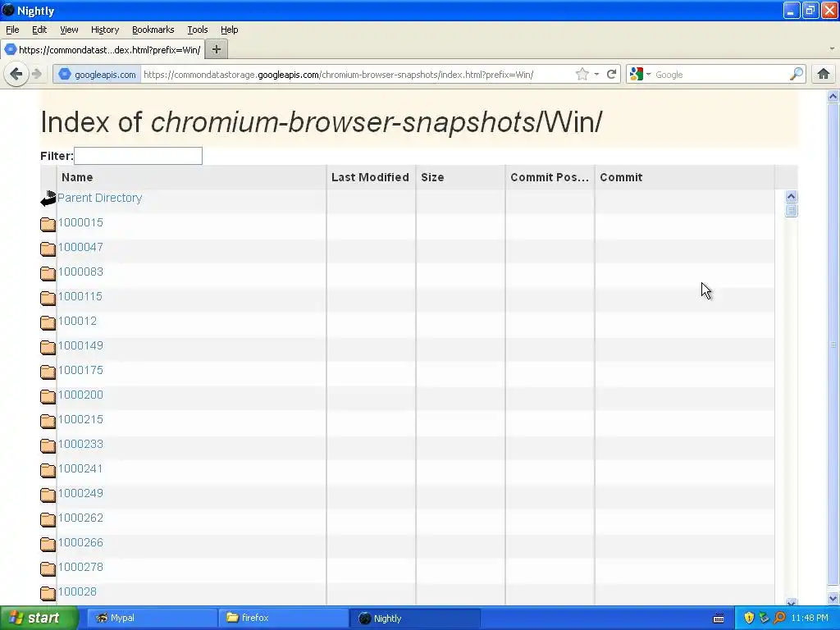This screenshot has height=630, width=840.
Task: Sort by the Size column header
Action: [460, 177]
